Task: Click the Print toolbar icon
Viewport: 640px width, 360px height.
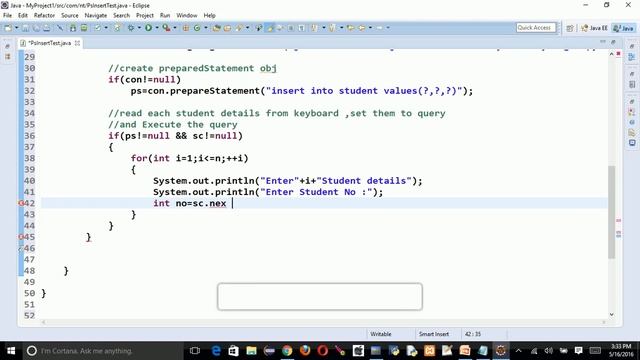Action: coord(47,28)
